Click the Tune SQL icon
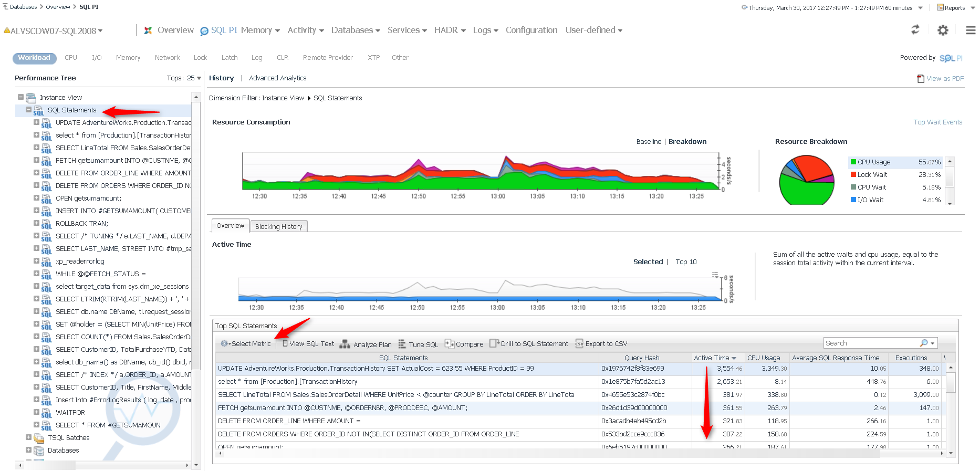This screenshot has width=980, height=471. click(x=402, y=344)
